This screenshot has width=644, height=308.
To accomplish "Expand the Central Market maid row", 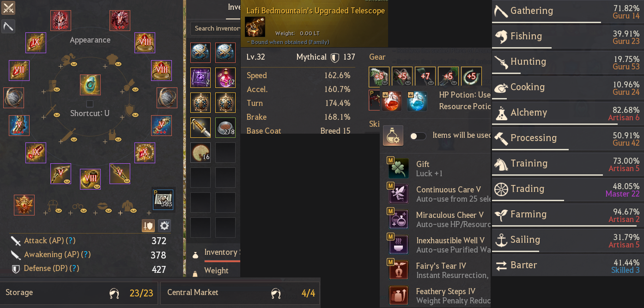I will click(x=240, y=293).
